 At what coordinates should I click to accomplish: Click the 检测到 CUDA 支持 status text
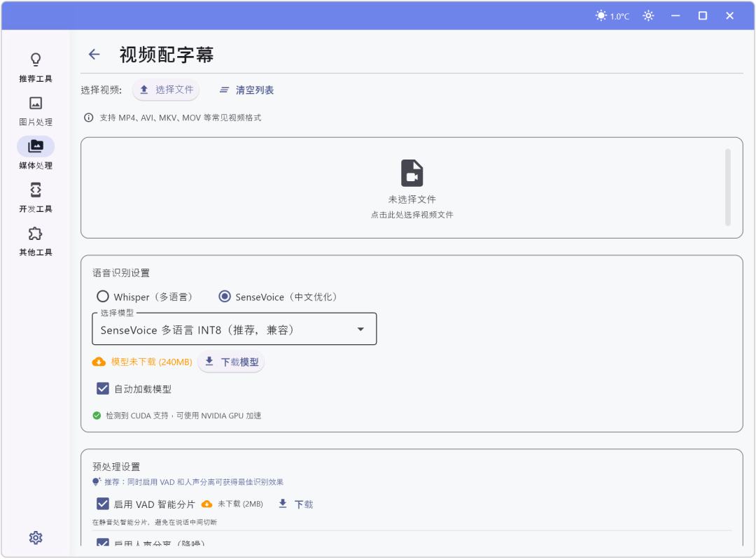(x=183, y=416)
